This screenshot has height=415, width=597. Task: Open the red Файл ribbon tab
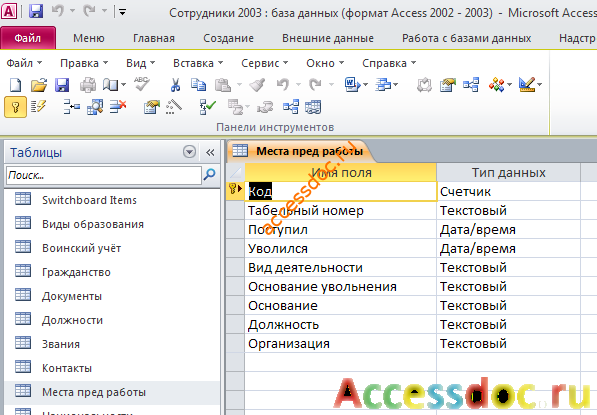point(28,38)
